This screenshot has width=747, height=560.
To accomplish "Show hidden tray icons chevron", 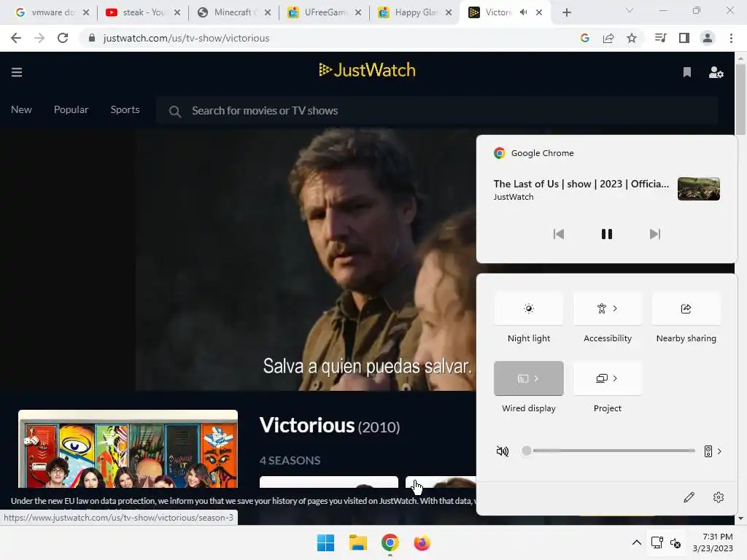I will (x=636, y=542).
